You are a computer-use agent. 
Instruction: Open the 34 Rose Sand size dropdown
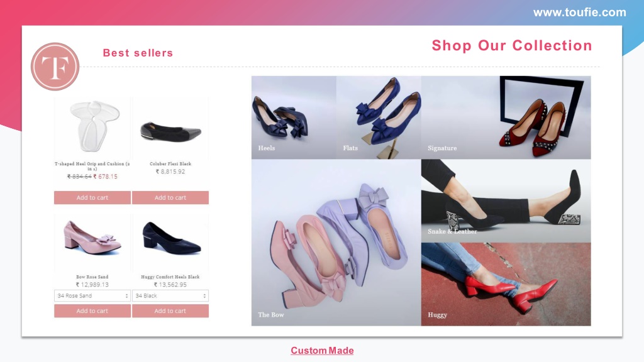coord(92,295)
